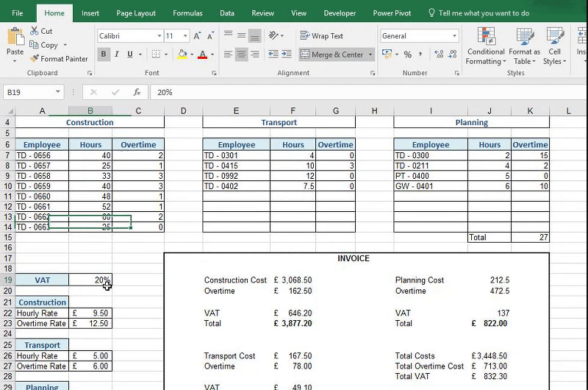Click the Insert Function fx icon
The image size is (588, 390).
coord(137,92)
